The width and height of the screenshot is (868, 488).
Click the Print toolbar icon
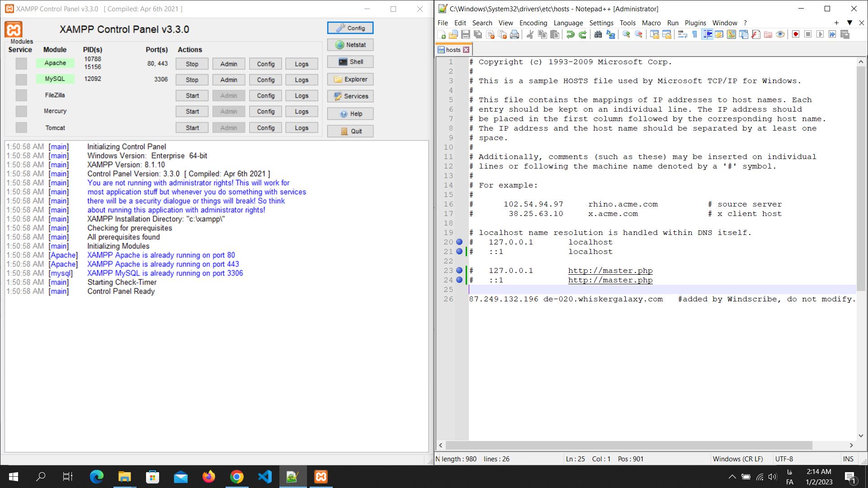(x=514, y=35)
